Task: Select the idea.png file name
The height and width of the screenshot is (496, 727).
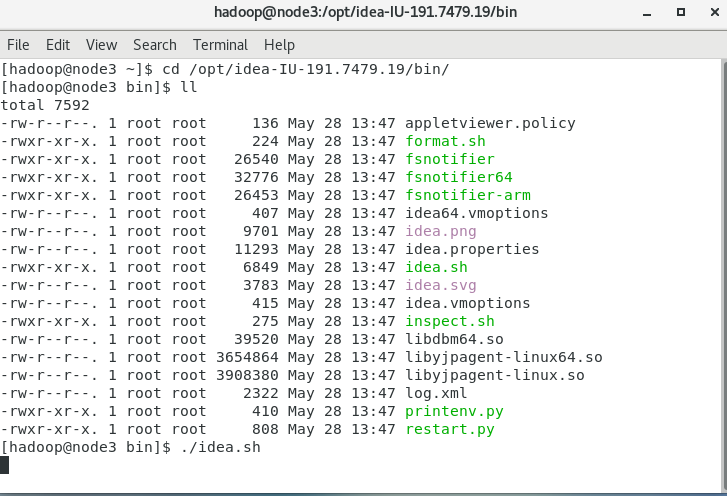Action: point(440,231)
